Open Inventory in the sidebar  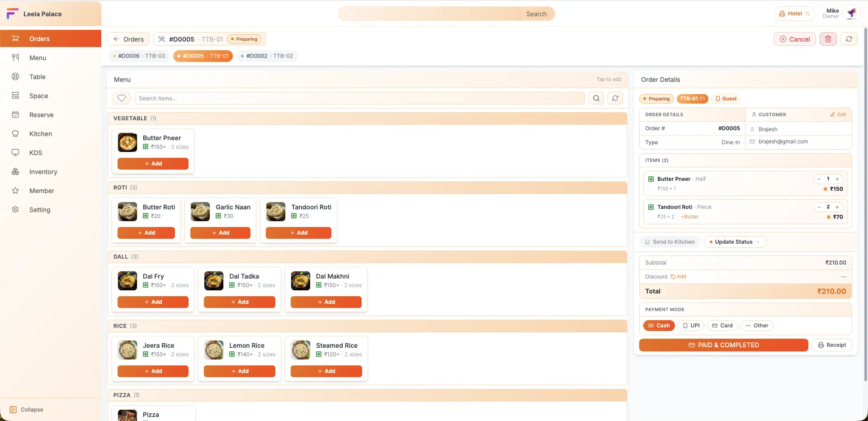[51, 171]
